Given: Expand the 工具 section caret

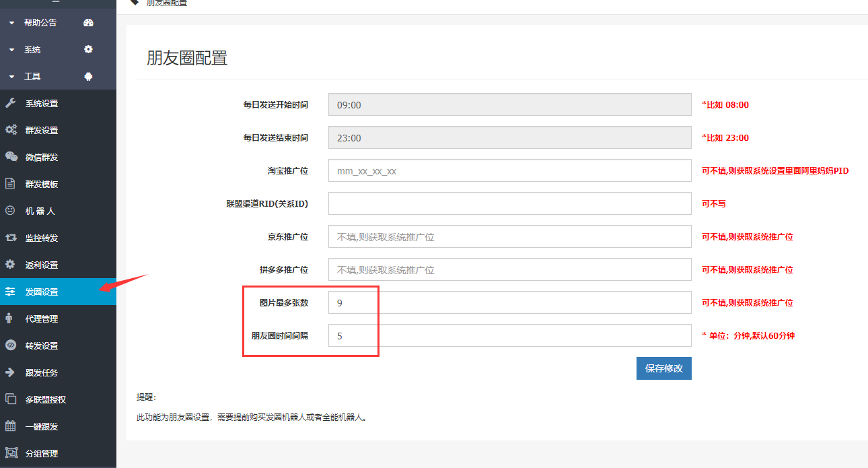Looking at the screenshot, I should (x=11, y=77).
